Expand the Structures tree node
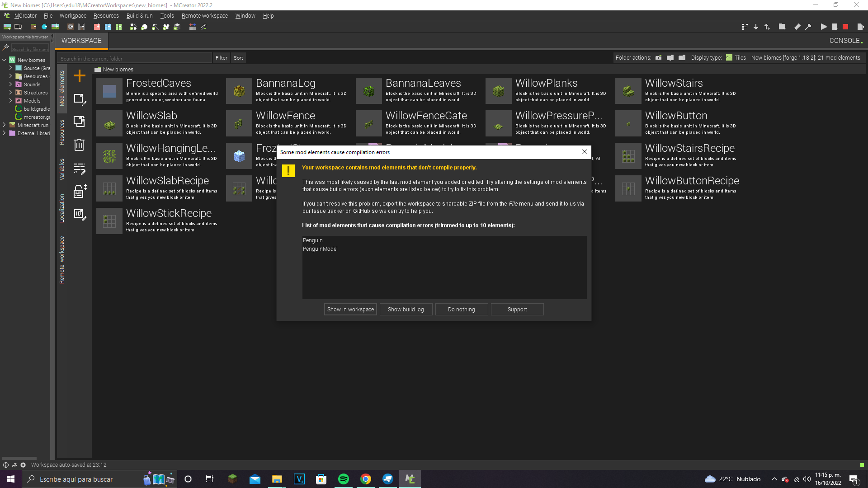Screen dimensions: 868x488 coord(11,92)
